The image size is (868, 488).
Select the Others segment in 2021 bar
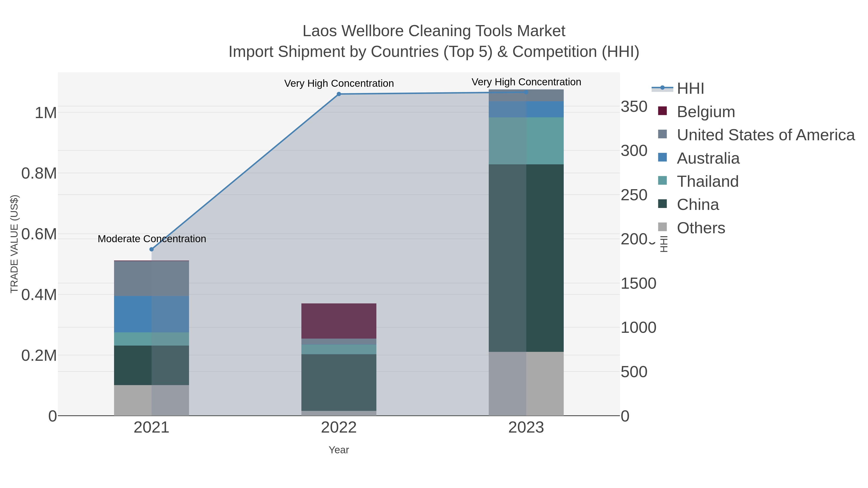pos(152,401)
